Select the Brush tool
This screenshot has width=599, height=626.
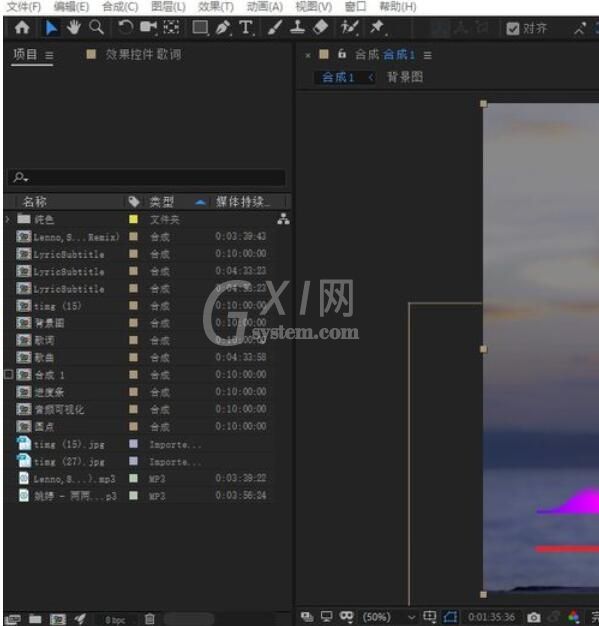tap(275, 28)
